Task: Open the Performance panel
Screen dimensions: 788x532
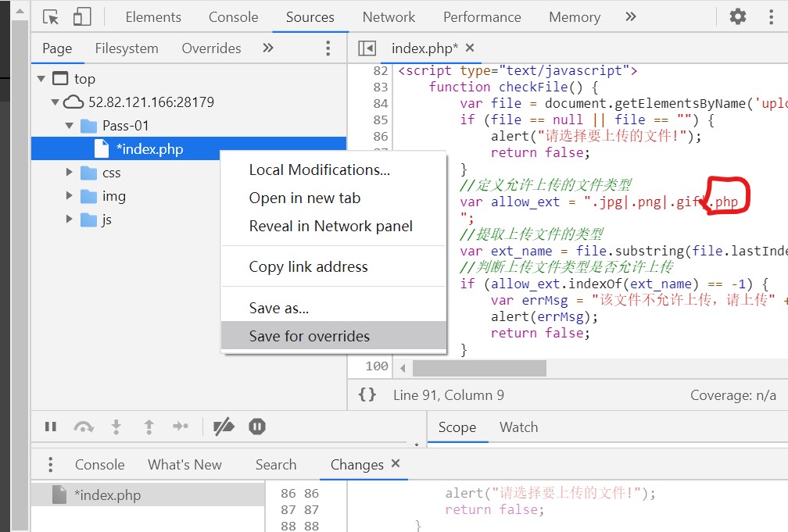Action: click(482, 17)
